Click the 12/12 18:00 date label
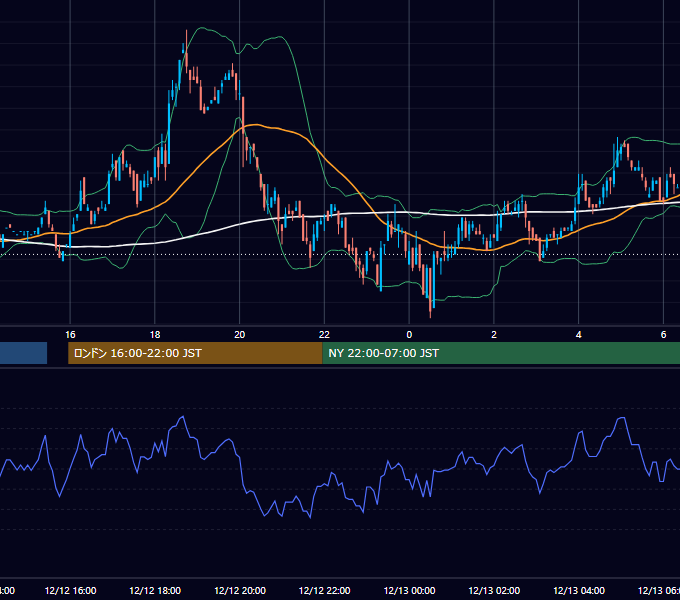The width and height of the screenshot is (680, 600). (155, 590)
